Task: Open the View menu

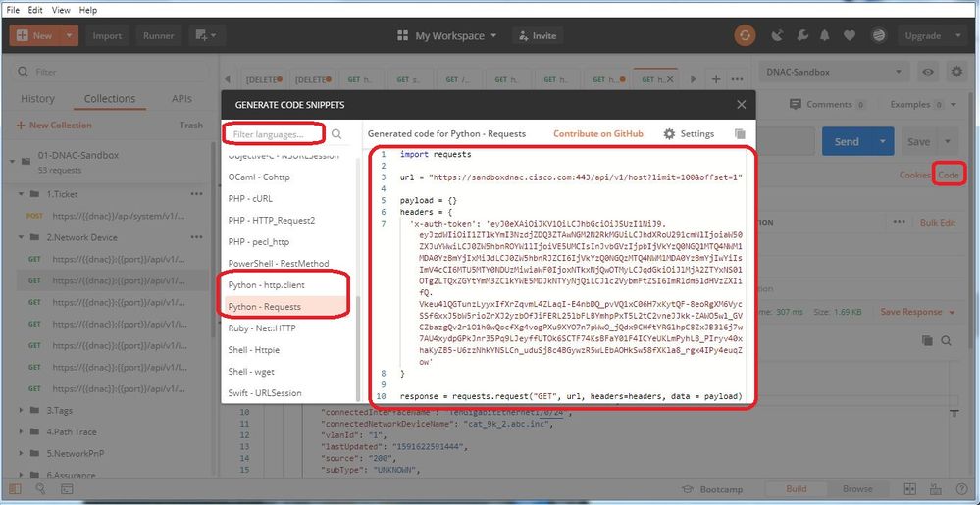Action: [x=61, y=10]
